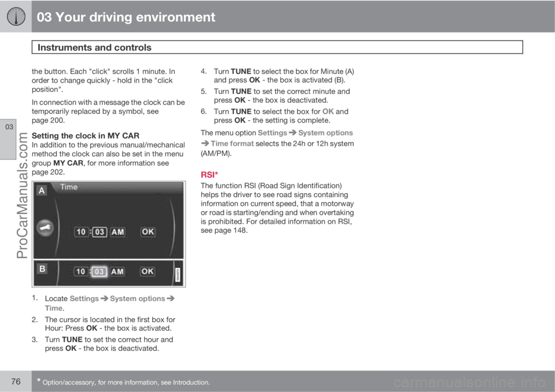This screenshot has height=392, width=555.
Task: Click the highlighted minute box in panel B
Action: (99, 272)
